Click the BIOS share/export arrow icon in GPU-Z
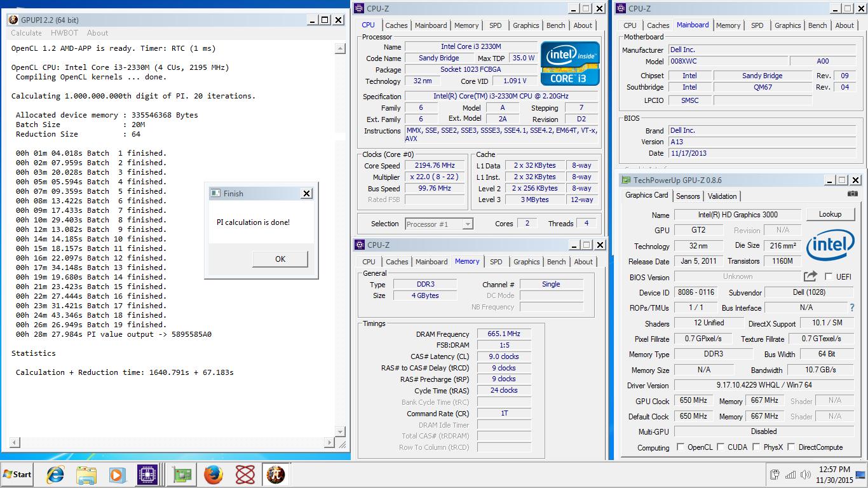 click(810, 276)
